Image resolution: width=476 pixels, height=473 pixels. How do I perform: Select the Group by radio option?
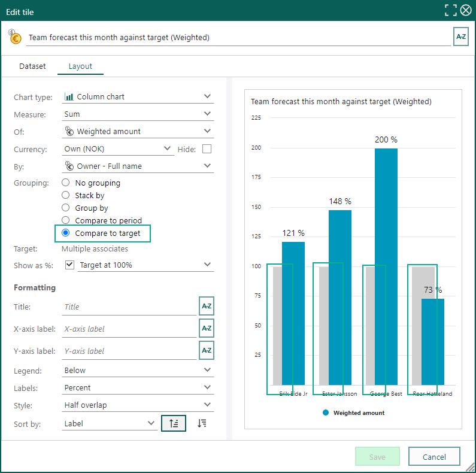point(66,208)
